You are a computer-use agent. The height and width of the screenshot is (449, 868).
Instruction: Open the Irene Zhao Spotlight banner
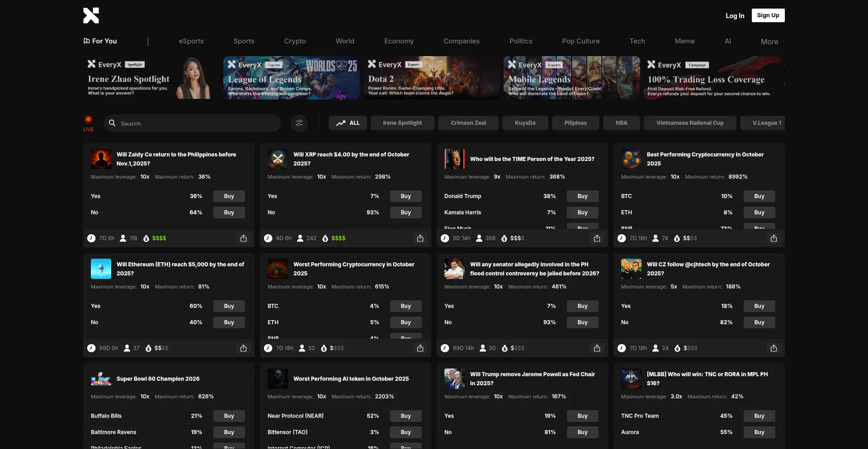(x=148, y=78)
